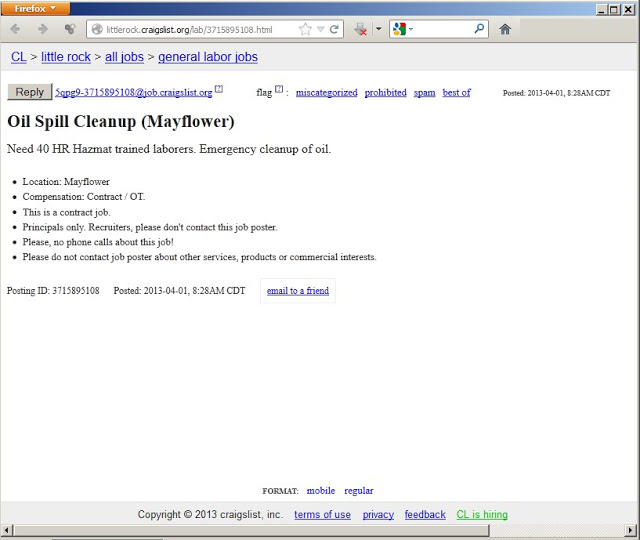This screenshot has height=540, width=640.
Task: Click the downloads arrow icon
Action: [x=360, y=29]
